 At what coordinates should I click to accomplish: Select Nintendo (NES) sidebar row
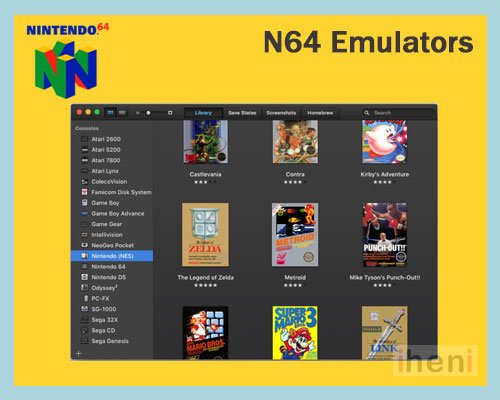click(112, 256)
